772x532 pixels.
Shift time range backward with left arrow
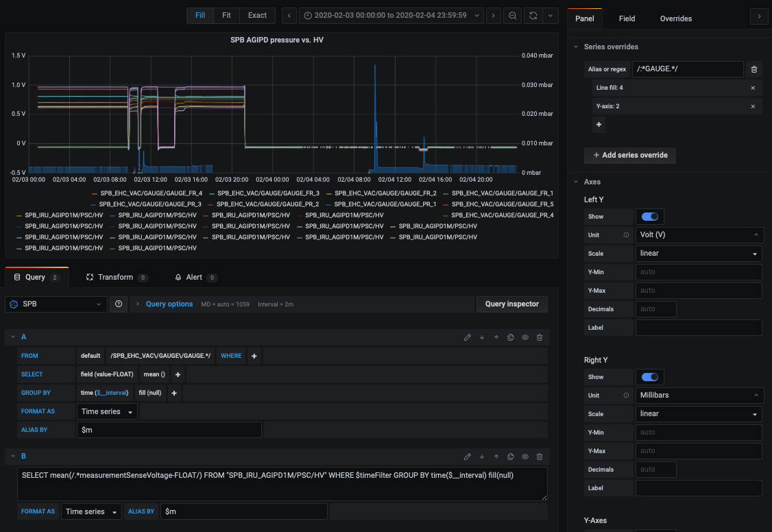click(x=289, y=15)
